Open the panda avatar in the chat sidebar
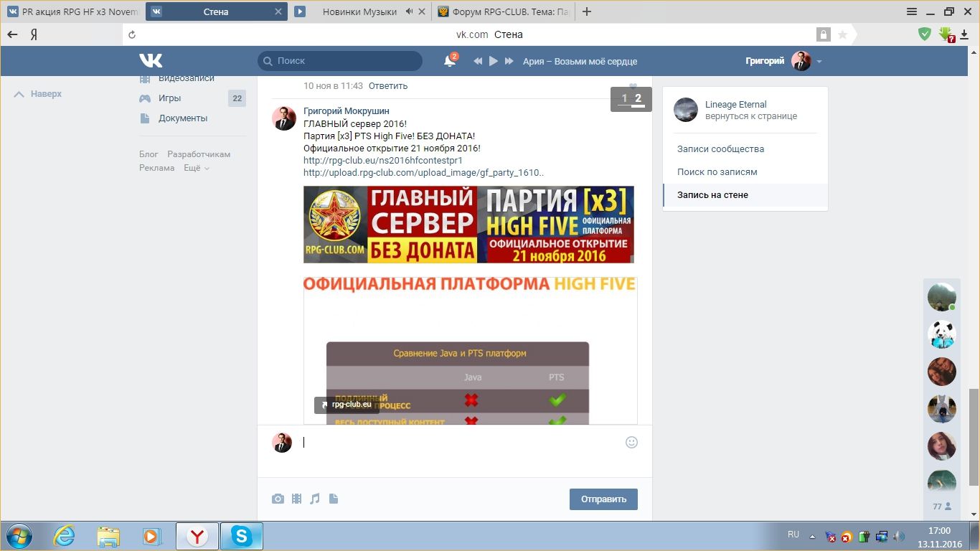980x551 pixels. [942, 334]
